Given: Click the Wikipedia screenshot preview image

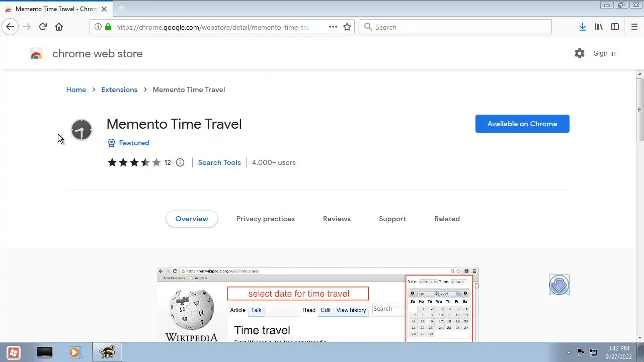Looking at the screenshot, I should tap(317, 305).
